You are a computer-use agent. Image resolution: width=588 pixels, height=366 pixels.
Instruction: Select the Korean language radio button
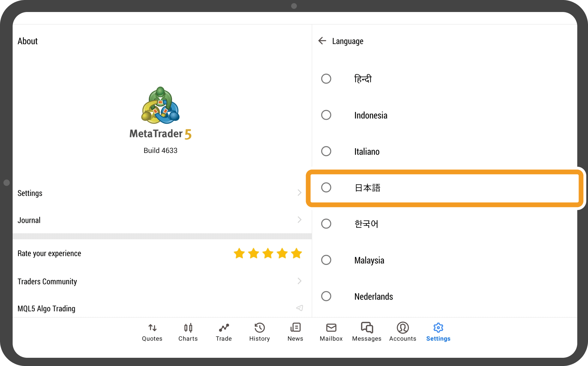click(x=326, y=224)
